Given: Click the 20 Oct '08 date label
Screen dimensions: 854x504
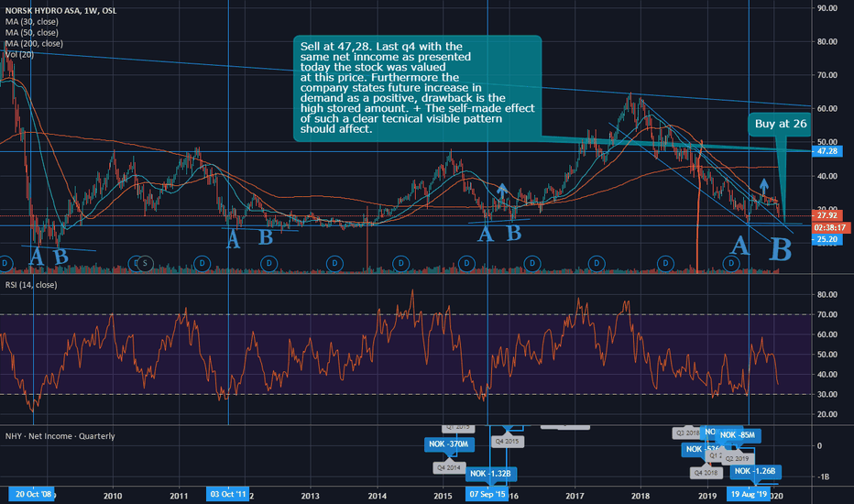Looking at the screenshot, I should pos(33,494).
